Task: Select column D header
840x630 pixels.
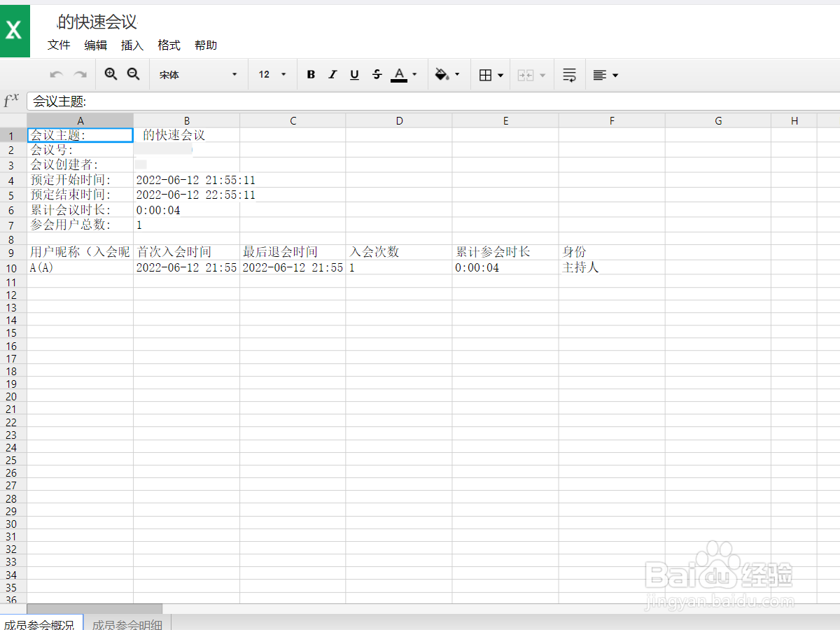Action: click(399, 120)
